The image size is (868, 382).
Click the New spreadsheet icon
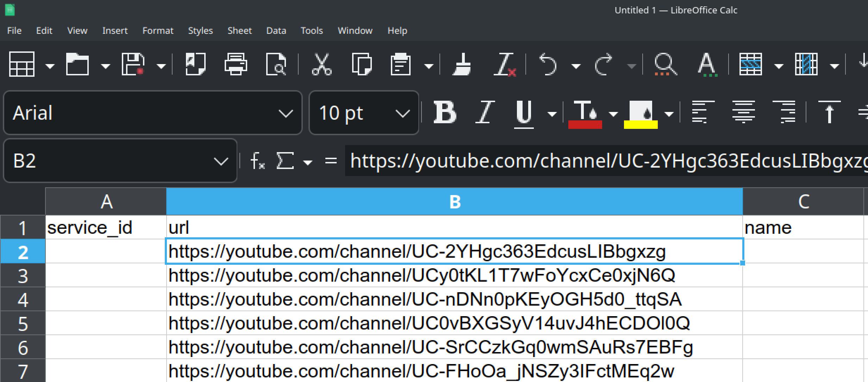[21, 64]
